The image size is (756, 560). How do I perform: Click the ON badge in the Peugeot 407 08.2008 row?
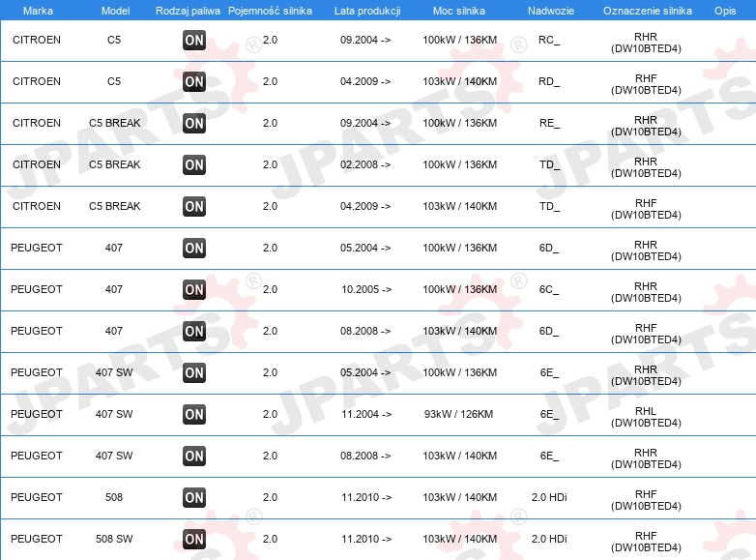click(x=194, y=331)
